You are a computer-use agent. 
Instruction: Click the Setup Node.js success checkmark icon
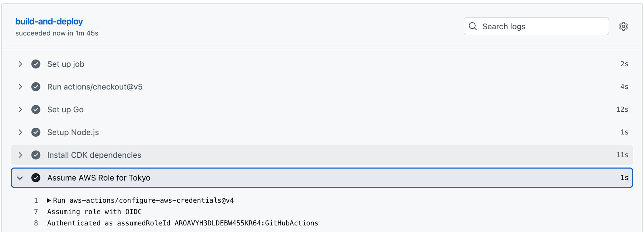coord(36,132)
